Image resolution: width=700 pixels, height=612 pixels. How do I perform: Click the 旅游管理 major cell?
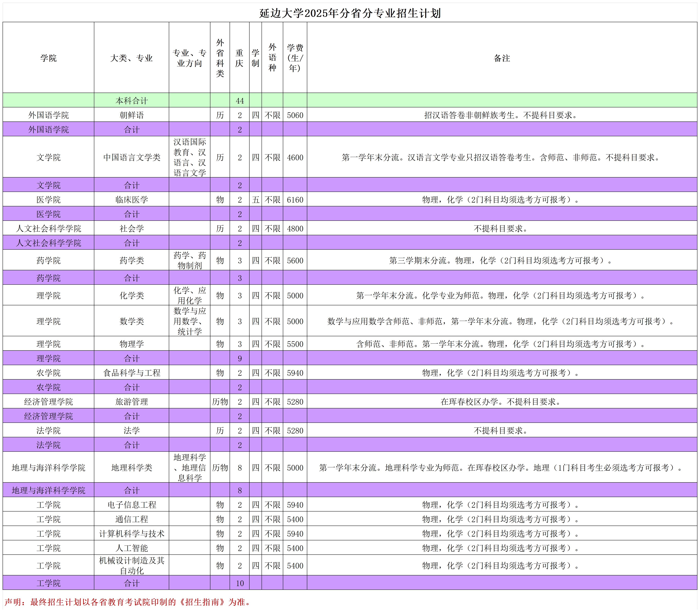point(131,401)
